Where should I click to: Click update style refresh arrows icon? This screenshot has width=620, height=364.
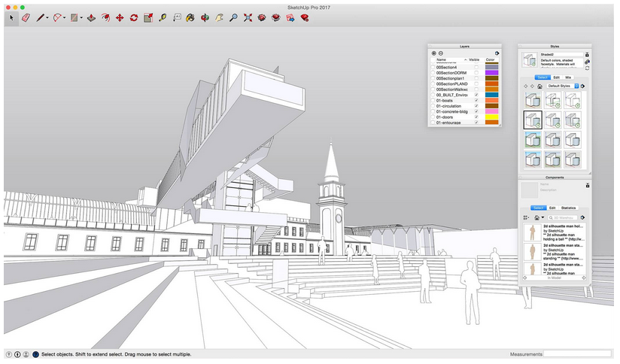click(x=587, y=68)
